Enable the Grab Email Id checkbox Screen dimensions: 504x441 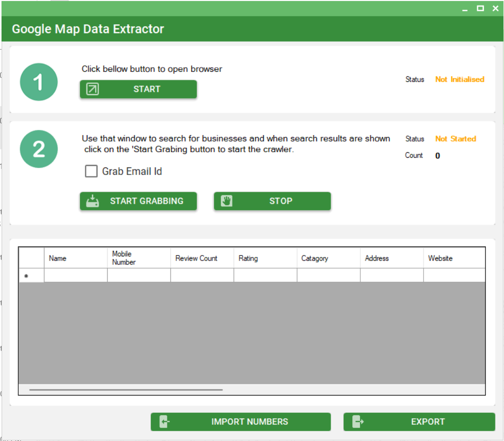[x=91, y=171]
